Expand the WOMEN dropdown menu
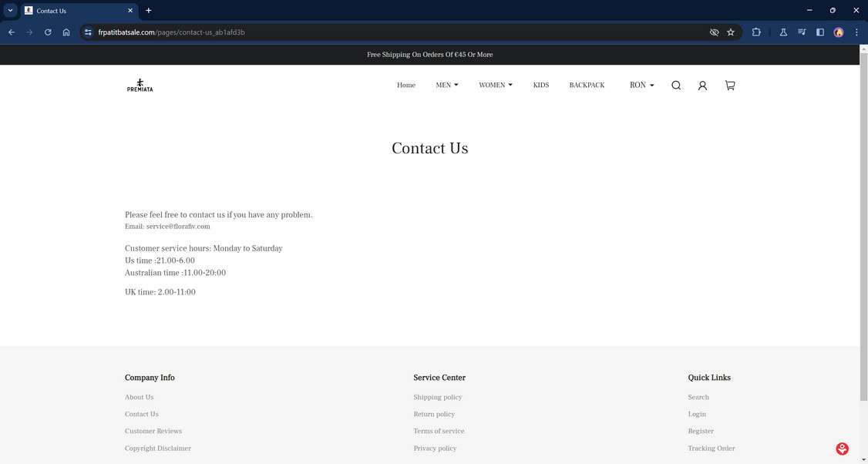Image resolution: width=868 pixels, height=464 pixels. coord(495,85)
